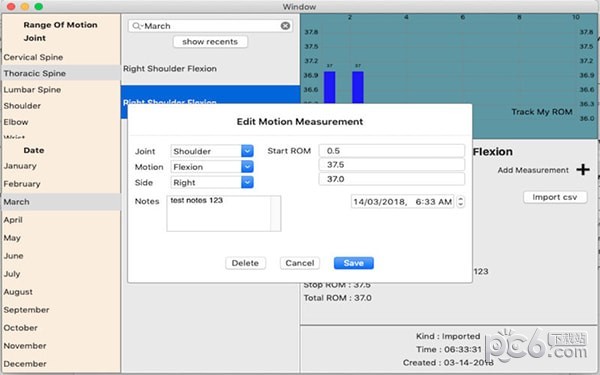Select the highlighted Right Shoulder Flexion row
The image size is (600, 375).
point(210,95)
